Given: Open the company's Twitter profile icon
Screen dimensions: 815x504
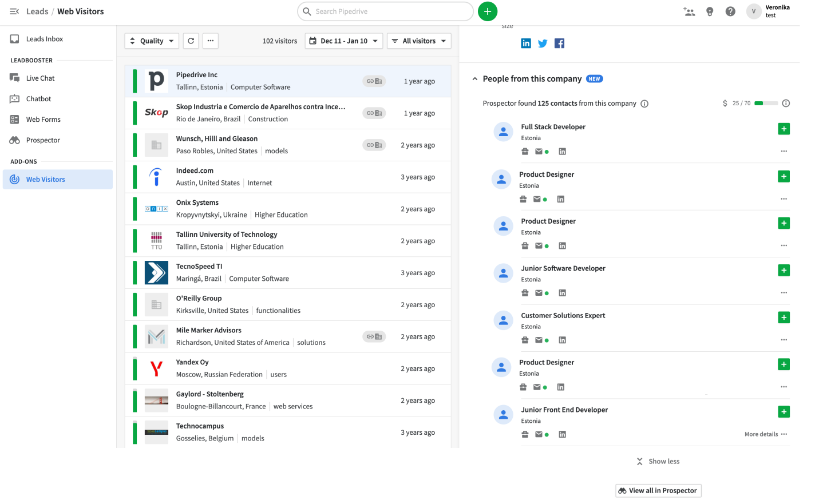Looking at the screenshot, I should (543, 43).
